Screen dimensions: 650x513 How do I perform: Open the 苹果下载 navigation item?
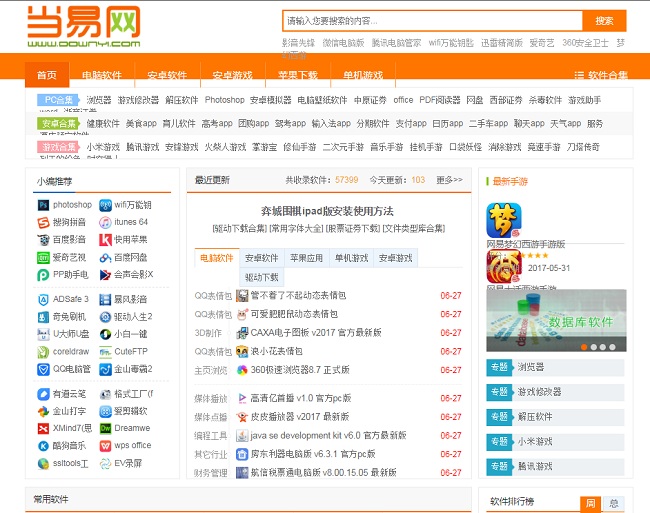point(298,75)
